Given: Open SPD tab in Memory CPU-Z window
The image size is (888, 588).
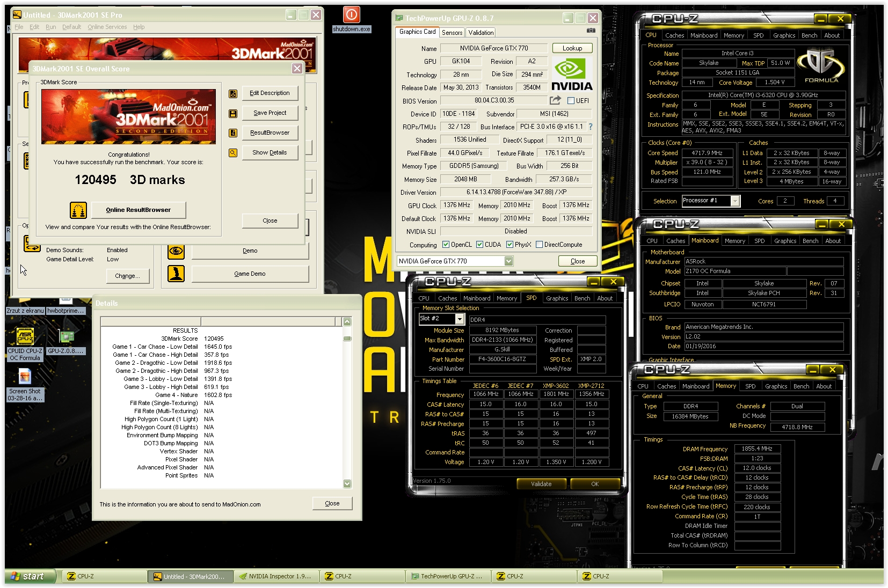Looking at the screenshot, I should click(x=750, y=386).
